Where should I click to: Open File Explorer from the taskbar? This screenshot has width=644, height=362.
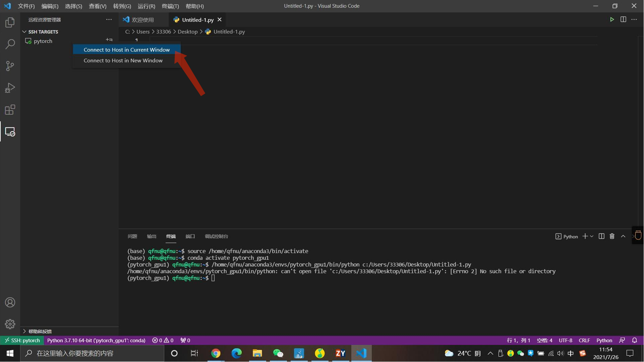257,353
